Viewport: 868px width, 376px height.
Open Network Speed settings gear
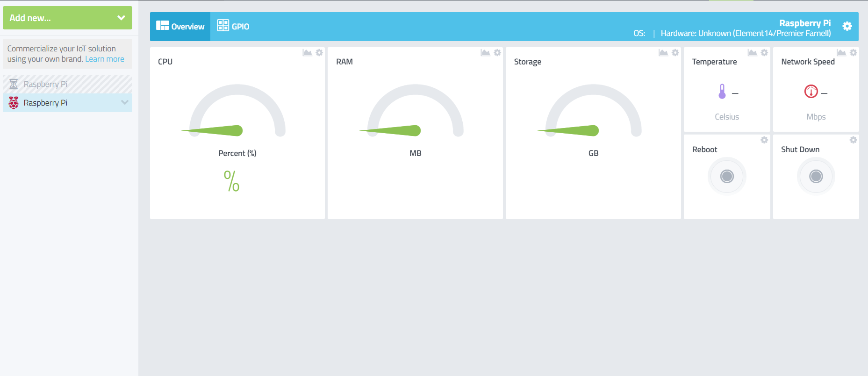(854, 53)
